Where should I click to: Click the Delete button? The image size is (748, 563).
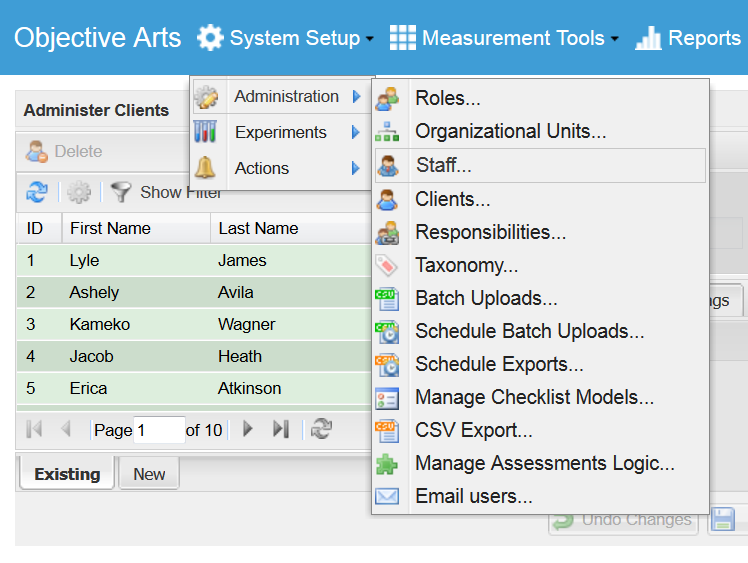click(63, 151)
